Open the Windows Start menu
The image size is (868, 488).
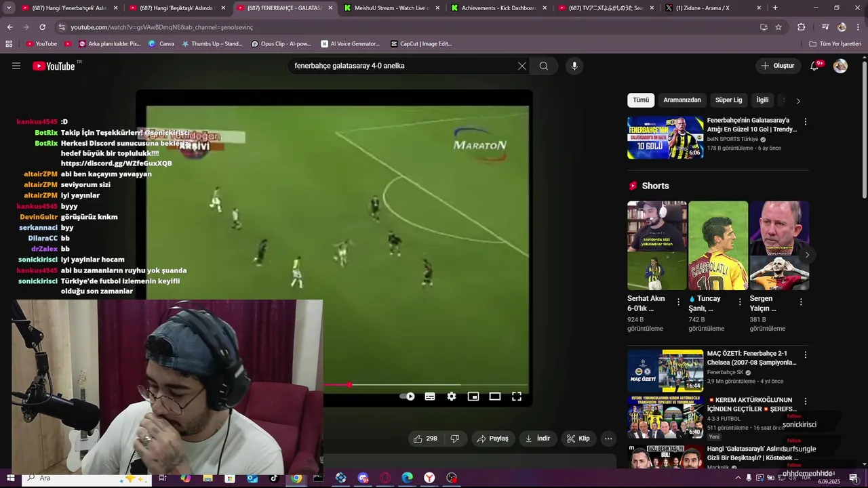pyautogui.click(x=10, y=478)
